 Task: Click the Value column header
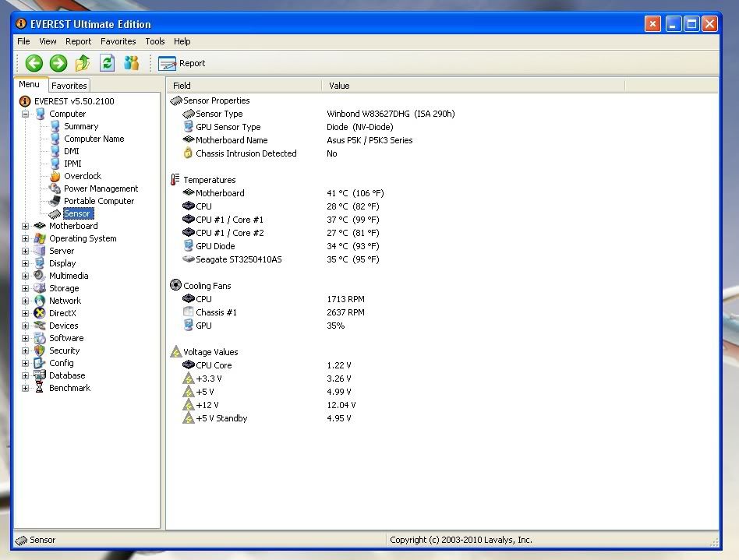click(339, 86)
